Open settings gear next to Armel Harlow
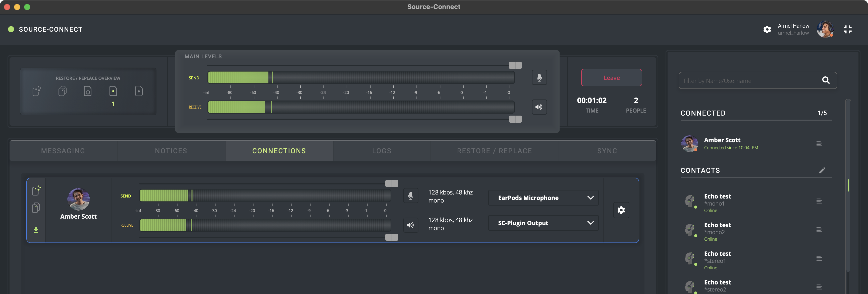Screen dimensions: 868x294 point(767,29)
